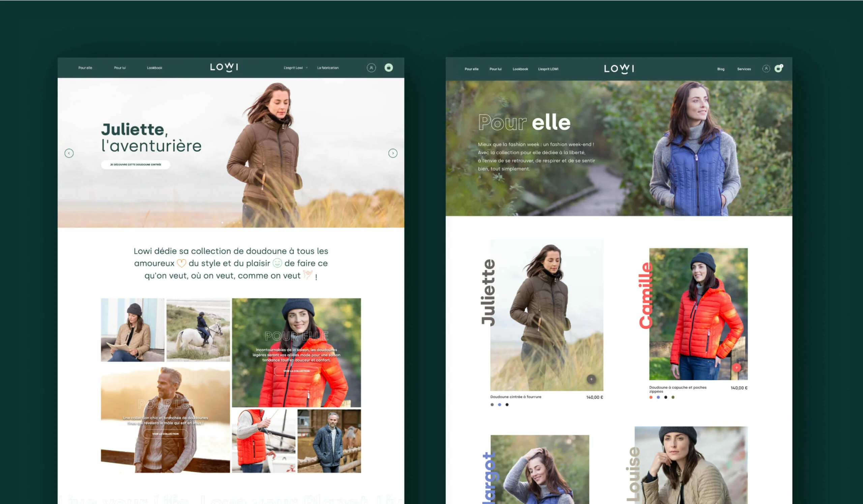Open the white horse rider photo
This screenshot has height=504, width=863.
point(198,330)
